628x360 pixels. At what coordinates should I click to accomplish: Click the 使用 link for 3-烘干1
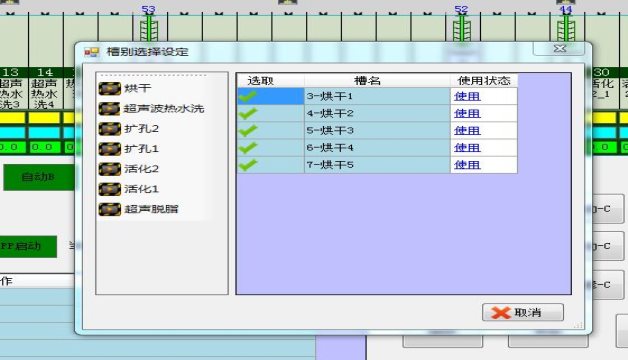pyautogui.click(x=467, y=96)
